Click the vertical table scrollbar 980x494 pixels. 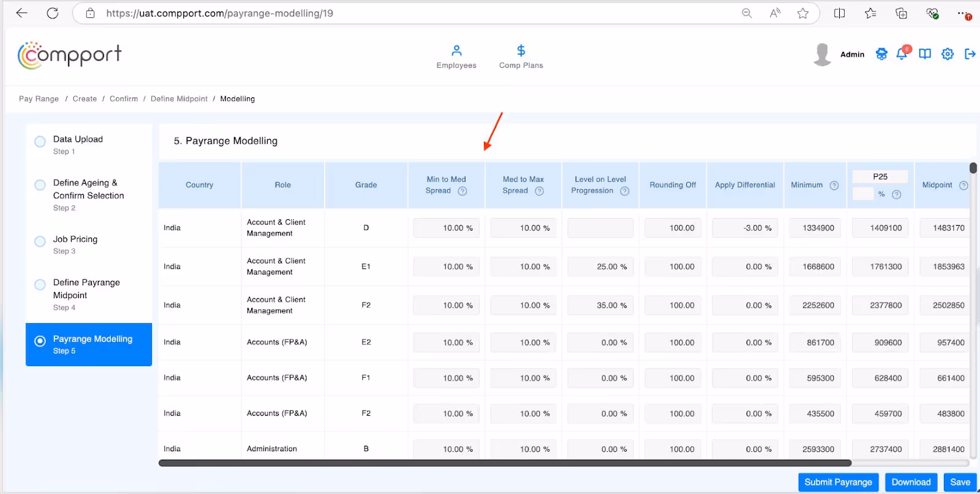(973, 168)
